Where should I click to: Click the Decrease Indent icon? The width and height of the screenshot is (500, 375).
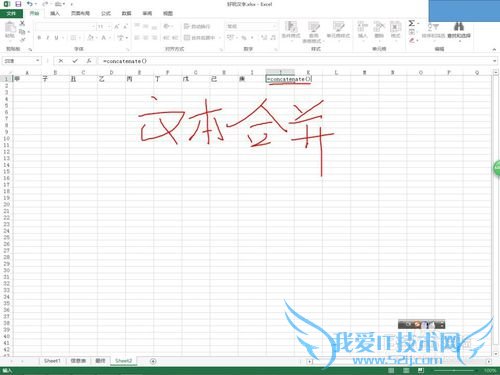pyautogui.click(x=166, y=38)
